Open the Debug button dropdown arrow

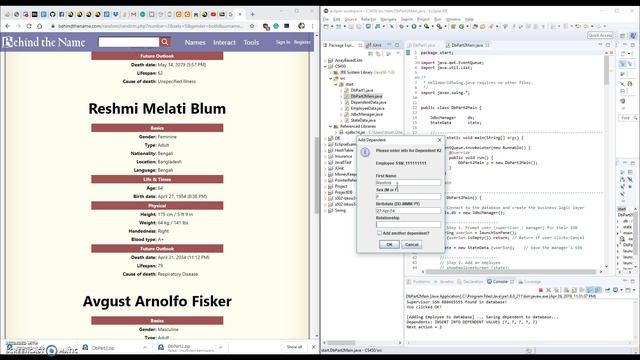[407, 27]
